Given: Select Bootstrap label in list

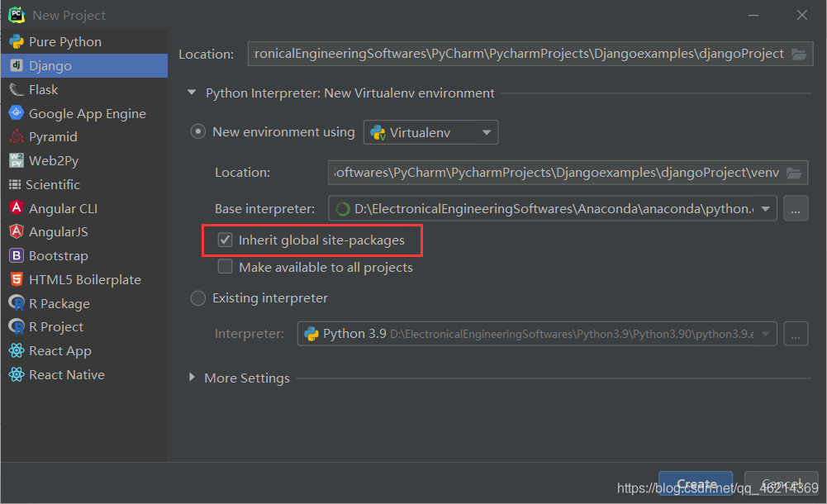Looking at the screenshot, I should (x=58, y=255).
